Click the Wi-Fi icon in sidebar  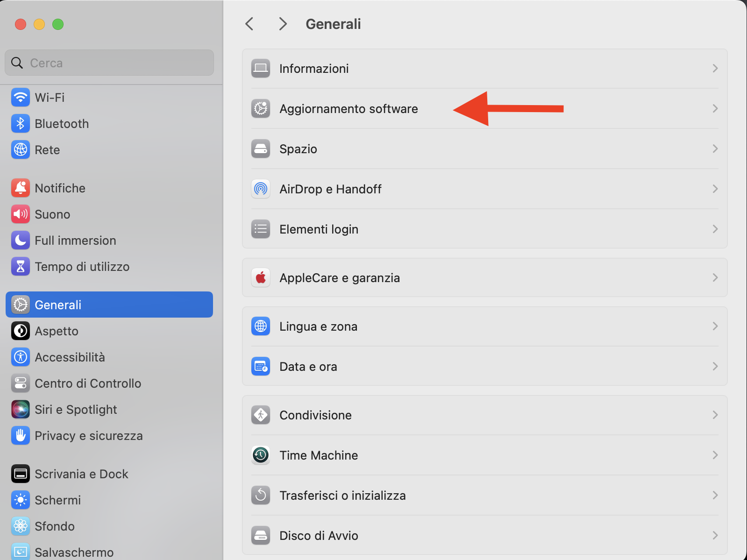[x=21, y=98]
